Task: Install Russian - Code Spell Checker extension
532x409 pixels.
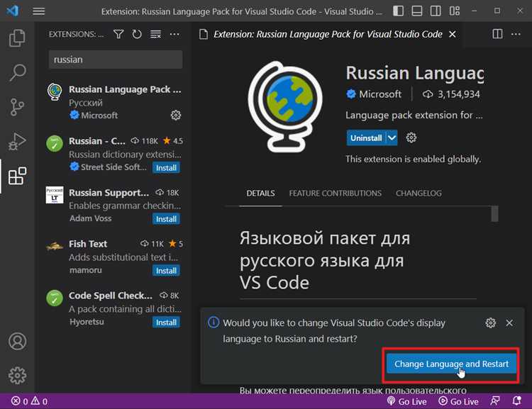Action: 166,167
